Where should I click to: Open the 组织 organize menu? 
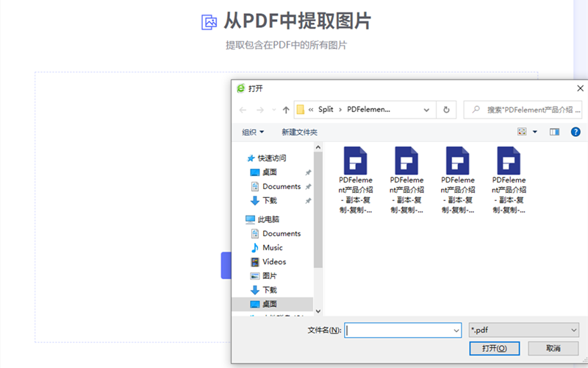click(253, 132)
